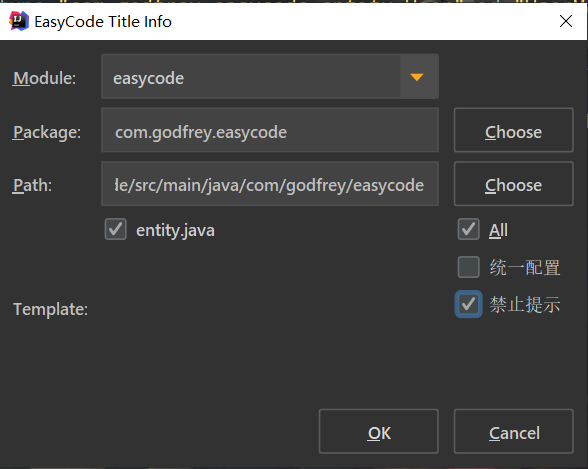
Task: Open path chooser via Path Choose button
Action: pos(513,184)
